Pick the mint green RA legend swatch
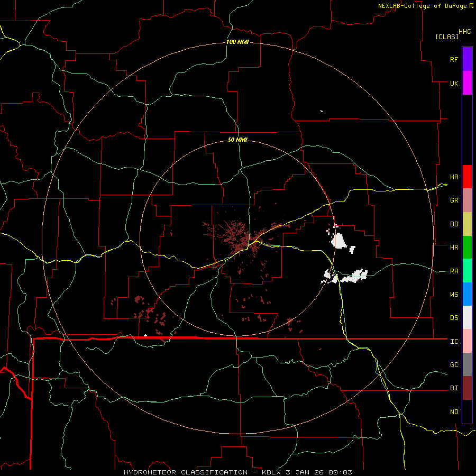Image resolution: width=476 pixels, height=476 pixels. (x=467, y=271)
